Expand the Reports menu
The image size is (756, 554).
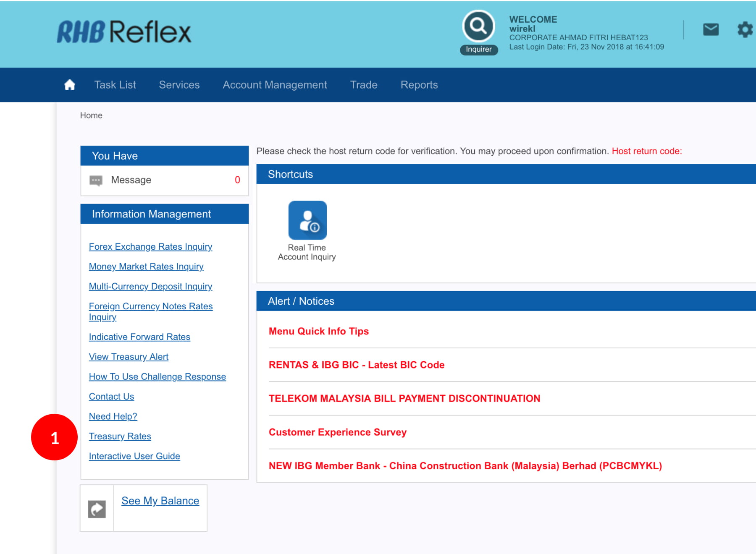coord(419,85)
